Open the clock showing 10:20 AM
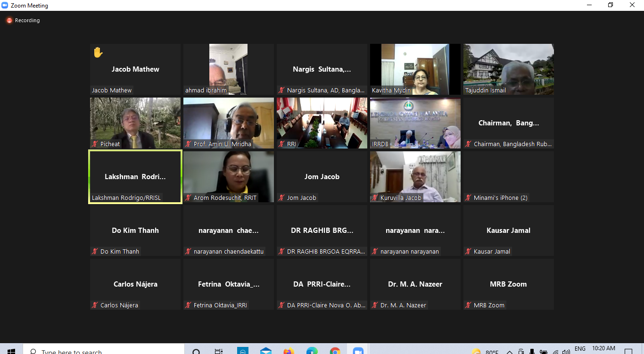The width and height of the screenshot is (644, 354). [604, 349]
